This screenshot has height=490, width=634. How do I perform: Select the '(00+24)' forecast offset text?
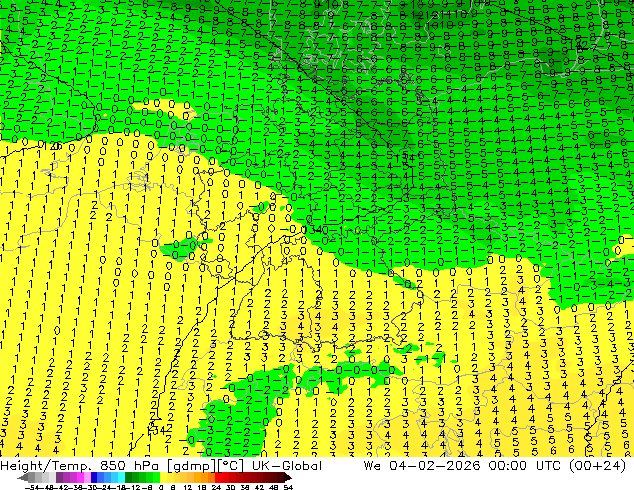coord(597,466)
